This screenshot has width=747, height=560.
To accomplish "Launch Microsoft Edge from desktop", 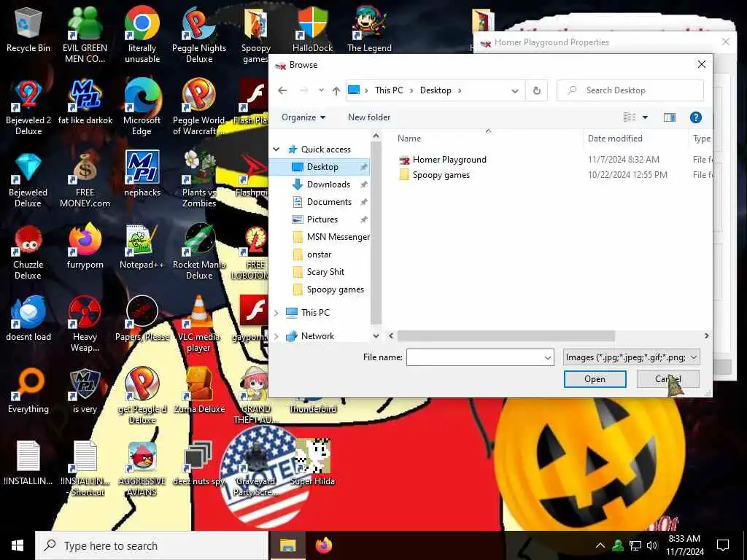I will 142,107.
